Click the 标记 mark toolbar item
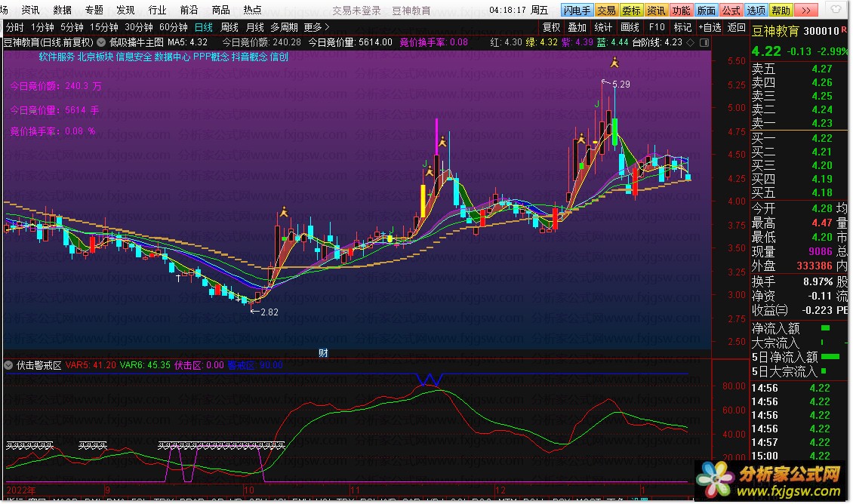The height and width of the screenshot is (504, 853). [682, 26]
